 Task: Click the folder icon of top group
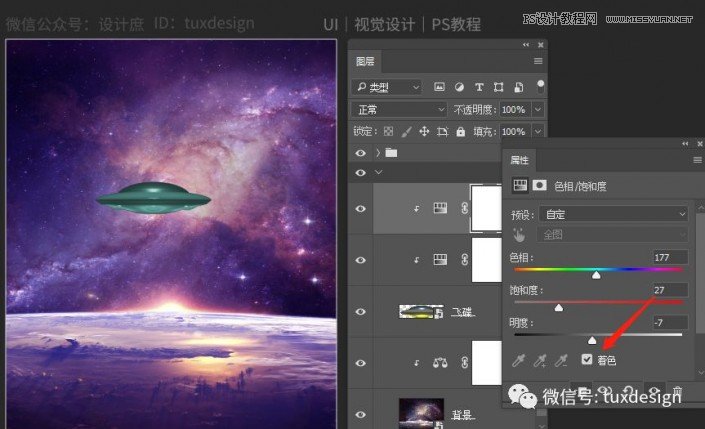click(x=391, y=153)
